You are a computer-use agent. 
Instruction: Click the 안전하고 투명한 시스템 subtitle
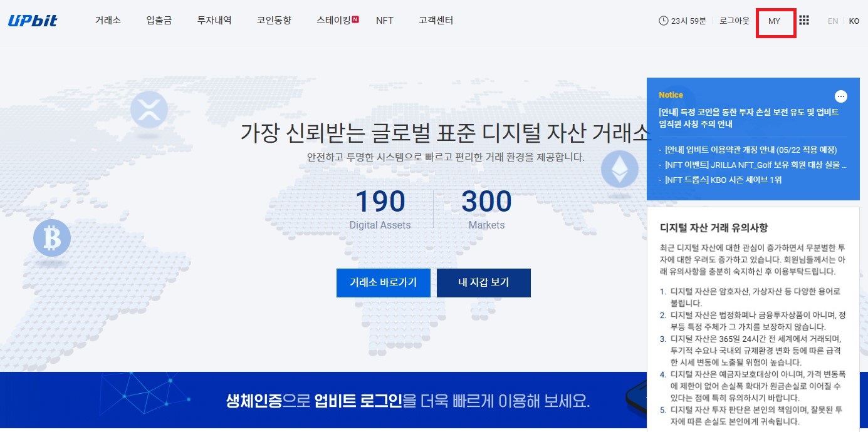click(446, 157)
